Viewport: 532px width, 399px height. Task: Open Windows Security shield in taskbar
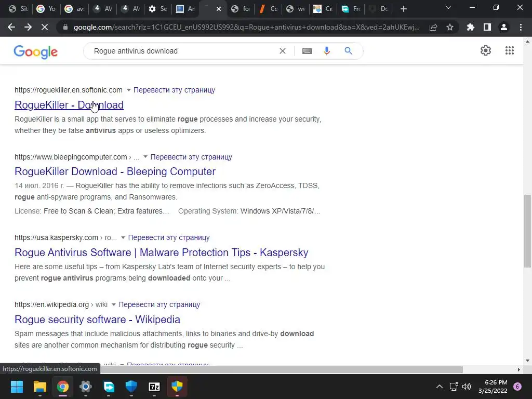131,387
